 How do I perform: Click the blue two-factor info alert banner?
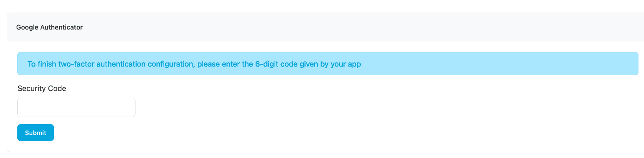click(328, 64)
